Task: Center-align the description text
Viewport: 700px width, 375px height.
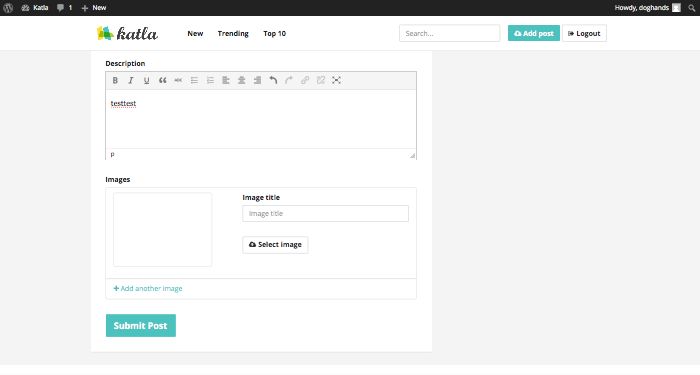Action: coord(242,80)
